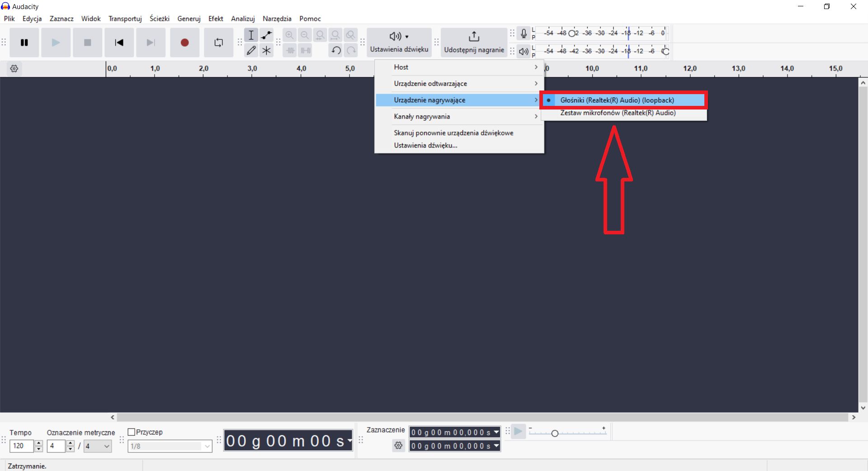This screenshot has height=471, width=868.
Task: Open the main time display format dropdown
Action: (x=349, y=441)
